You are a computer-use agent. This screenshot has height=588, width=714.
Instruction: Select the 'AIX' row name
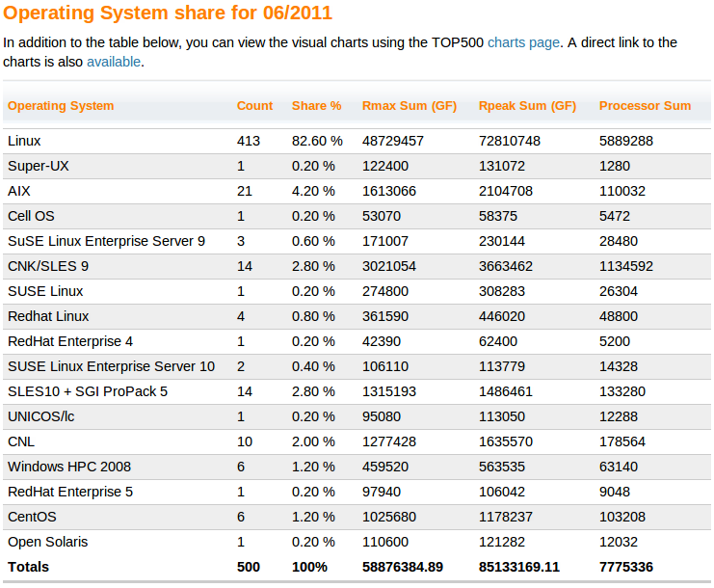coord(19,191)
